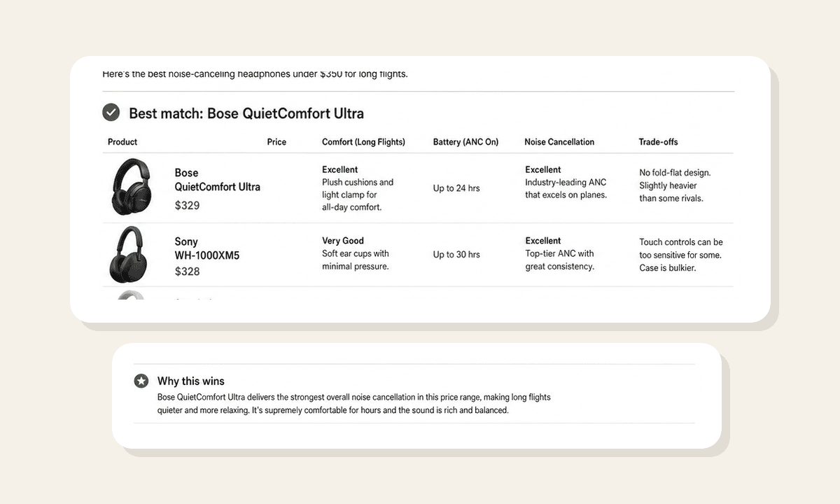This screenshot has width=840, height=504.
Task: Click the checkmark icon beside Best match
Action: tap(111, 112)
